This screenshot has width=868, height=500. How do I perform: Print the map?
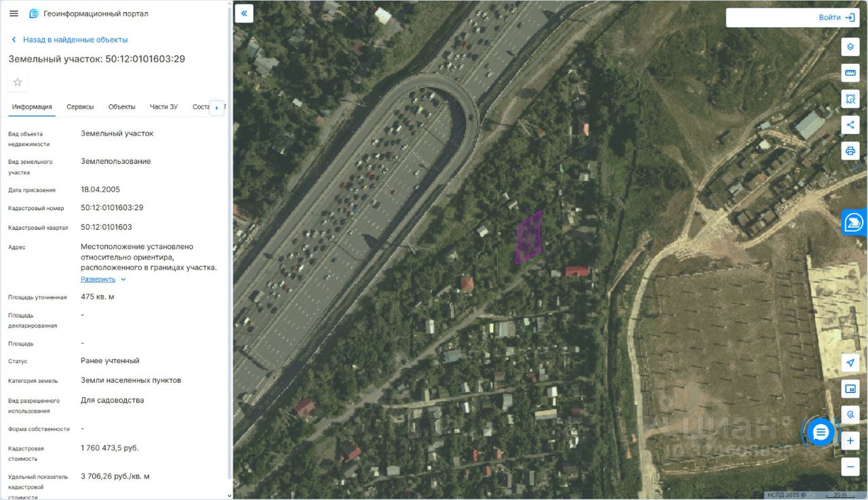pyautogui.click(x=850, y=150)
